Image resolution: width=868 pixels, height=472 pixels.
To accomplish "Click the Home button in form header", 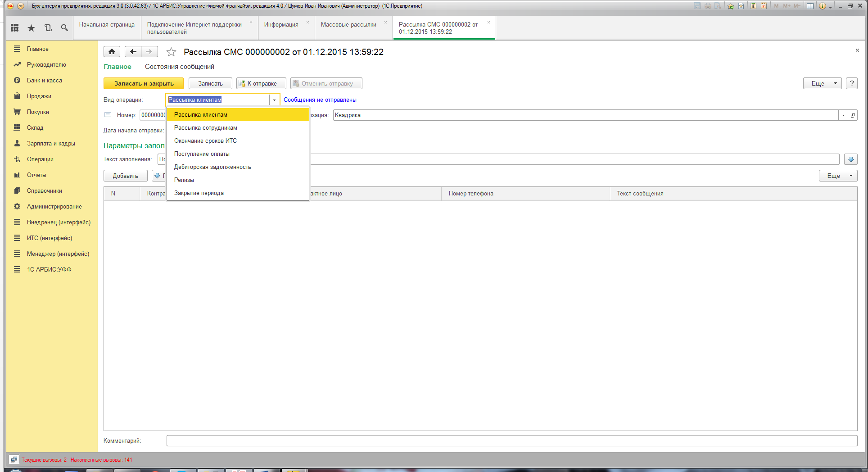I will tap(112, 52).
